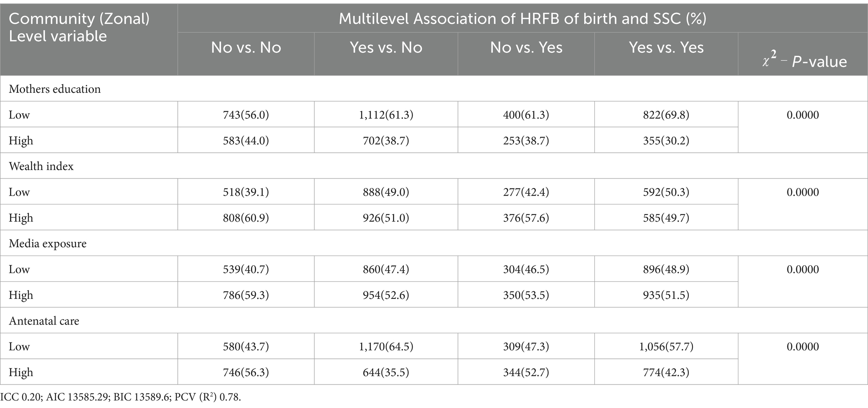Screen dimensions: 868x408
Task: Click cell value 954(52.6)
Action: pos(386,295)
